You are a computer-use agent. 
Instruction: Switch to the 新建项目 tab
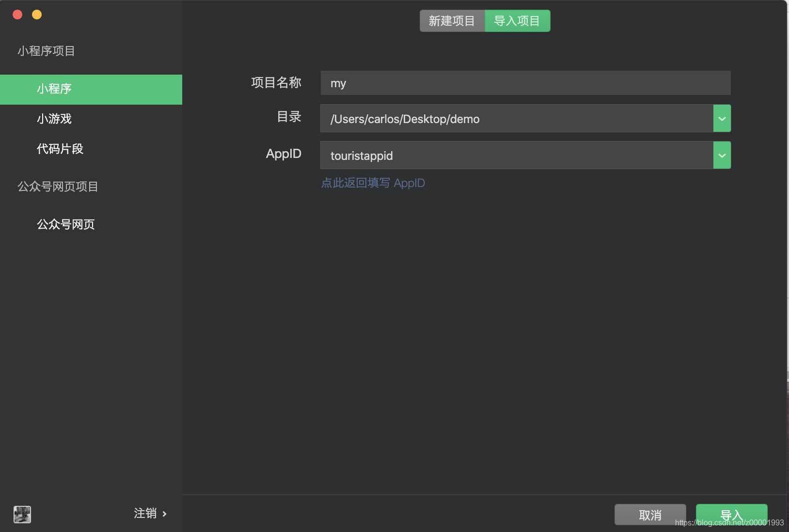(x=452, y=21)
